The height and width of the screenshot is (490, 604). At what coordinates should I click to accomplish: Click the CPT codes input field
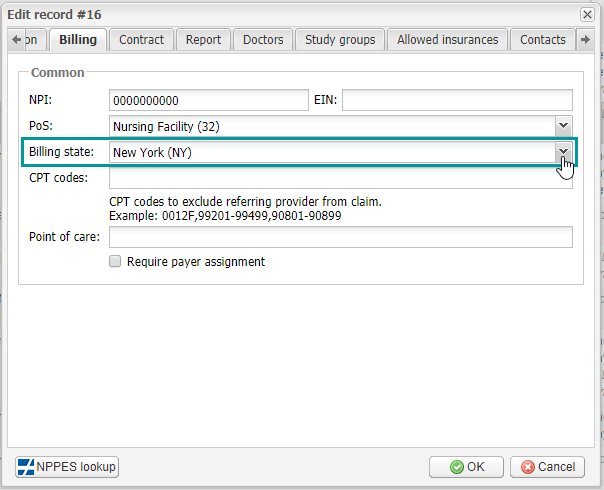341,178
